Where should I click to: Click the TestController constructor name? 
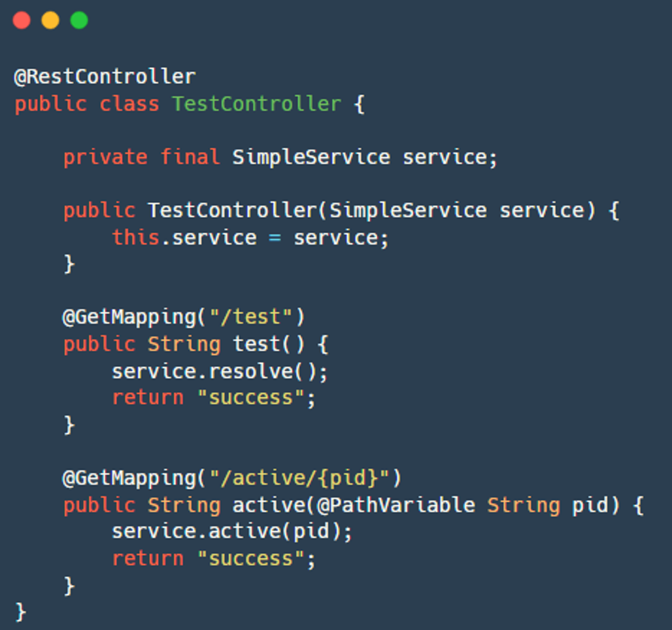click(x=232, y=211)
